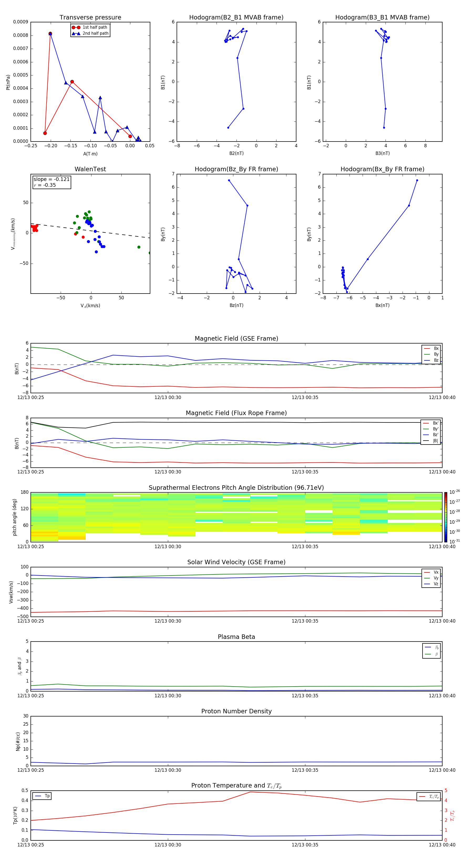Click the 'r = -0.35' annotation
The height and width of the screenshot is (868, 473).
tap(45, 185)
